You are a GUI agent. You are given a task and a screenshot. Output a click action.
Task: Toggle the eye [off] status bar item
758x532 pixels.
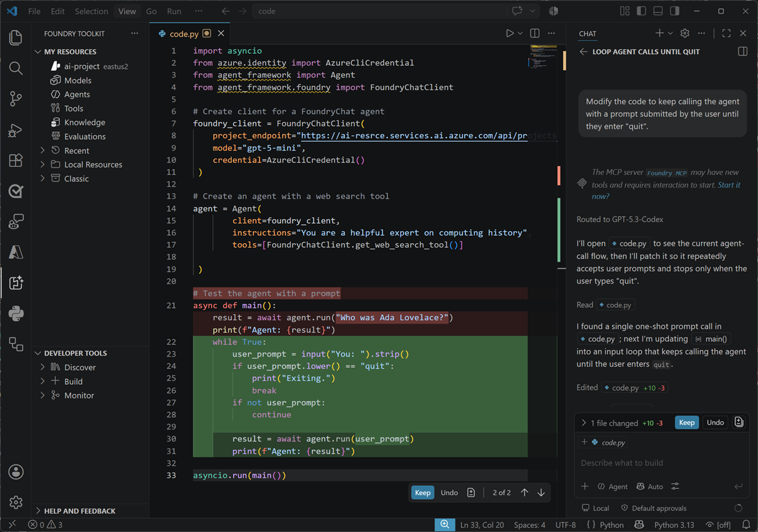(718, 525)
